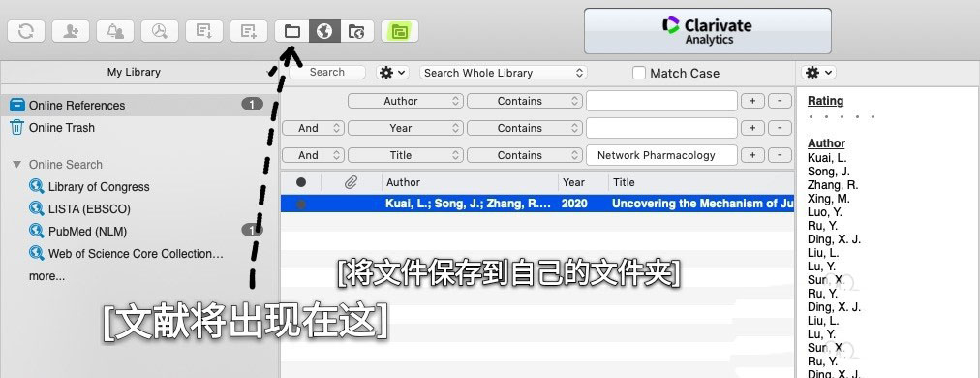Remove the Title search row
The width and height of the screenshot is (980, 378).
point(780,155)
